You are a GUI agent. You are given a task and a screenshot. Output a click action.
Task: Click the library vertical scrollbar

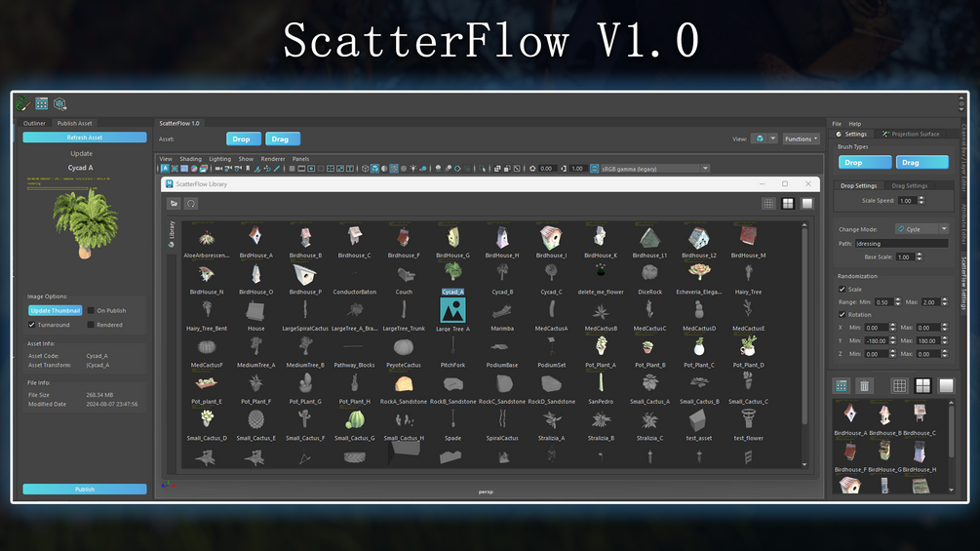[x=804, y=325]
